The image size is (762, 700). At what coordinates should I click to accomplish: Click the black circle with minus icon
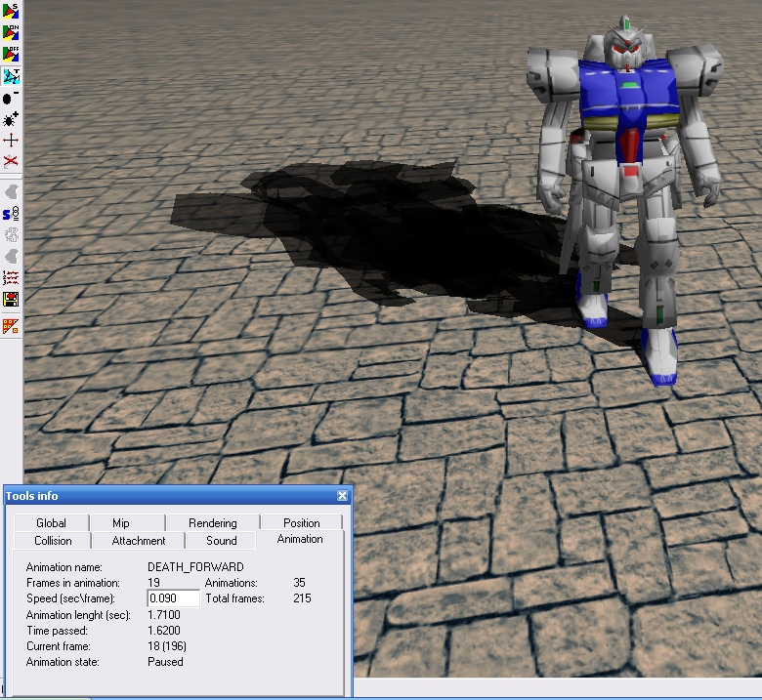[x=11, y=98]
